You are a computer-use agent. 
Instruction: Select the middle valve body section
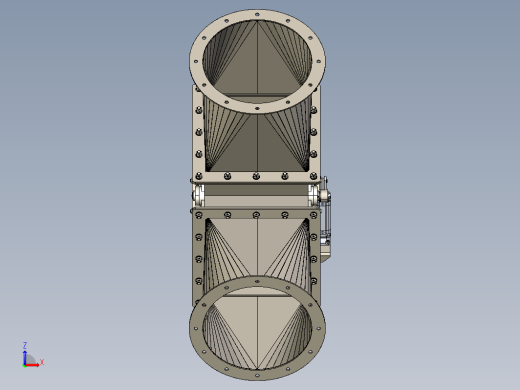[x=256, y=196]
